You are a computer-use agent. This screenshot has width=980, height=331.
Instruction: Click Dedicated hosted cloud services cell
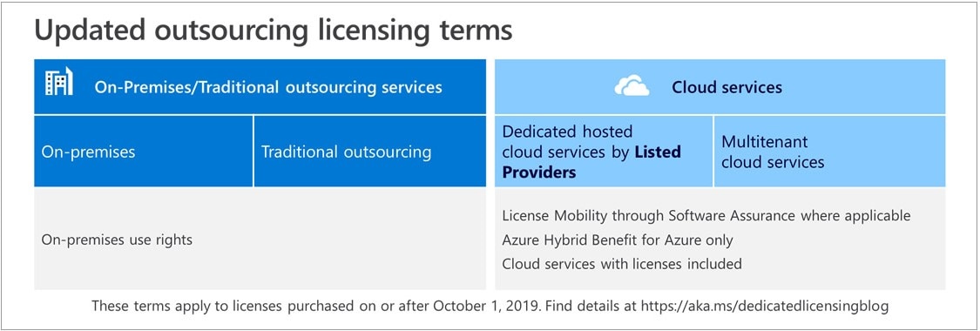click(x=603, y=152)
